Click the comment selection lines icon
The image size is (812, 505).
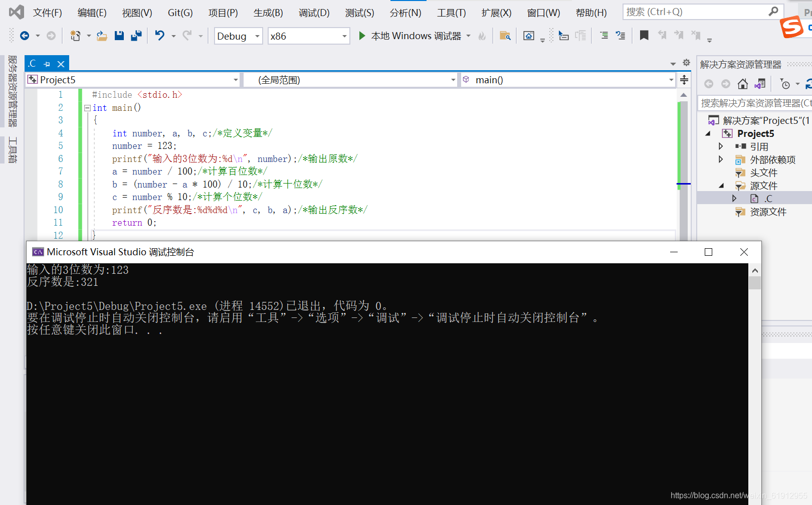(604, 36)
